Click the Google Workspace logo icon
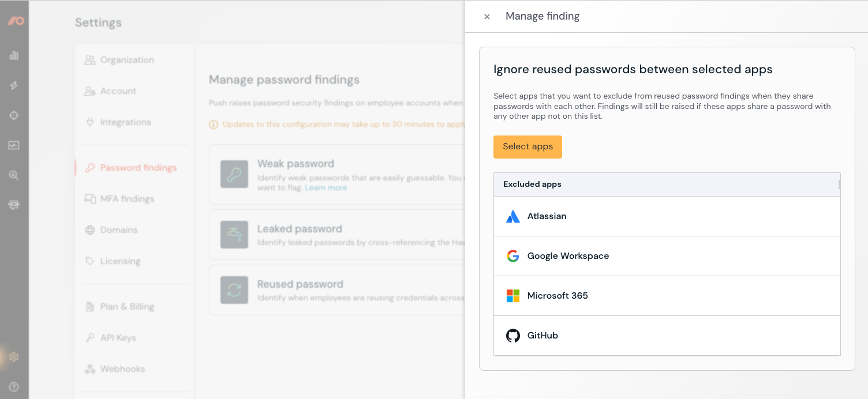The height and width of the screenshot is (399, 868). click(512, 256)
